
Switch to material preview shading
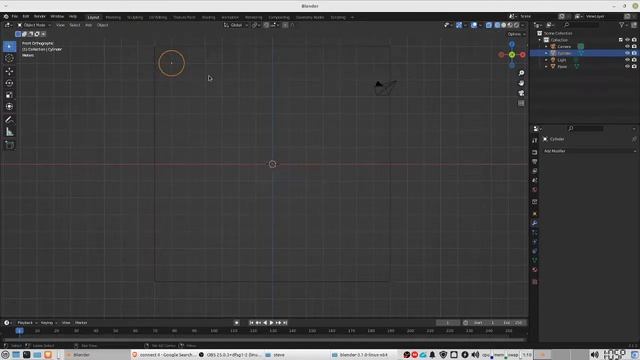coord(510,25)
